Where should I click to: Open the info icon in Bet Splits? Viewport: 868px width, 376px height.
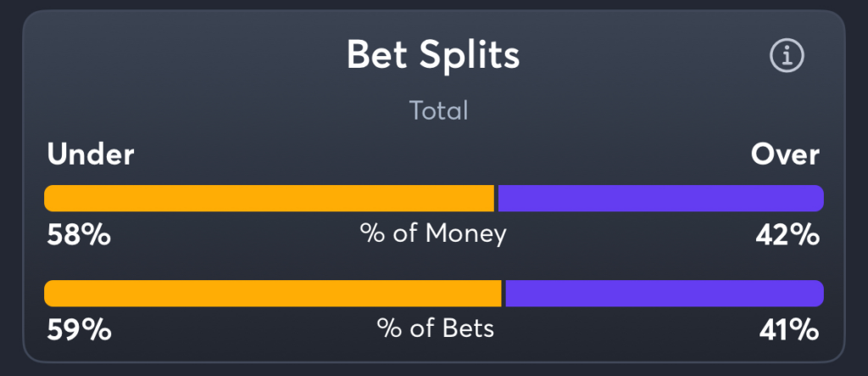click(787, 55)
